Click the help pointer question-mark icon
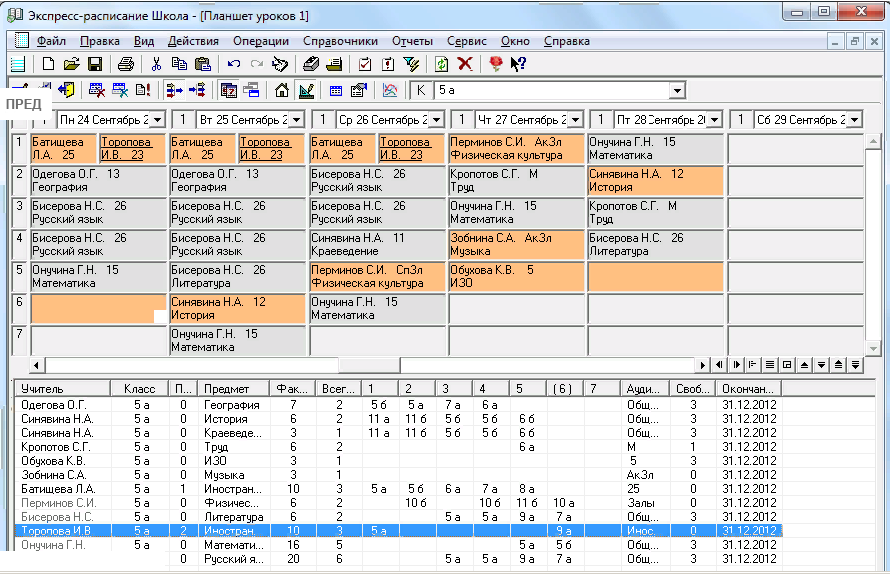Image resolution: width=890 pixels, height=574 pixels. (x=518, y=64)
